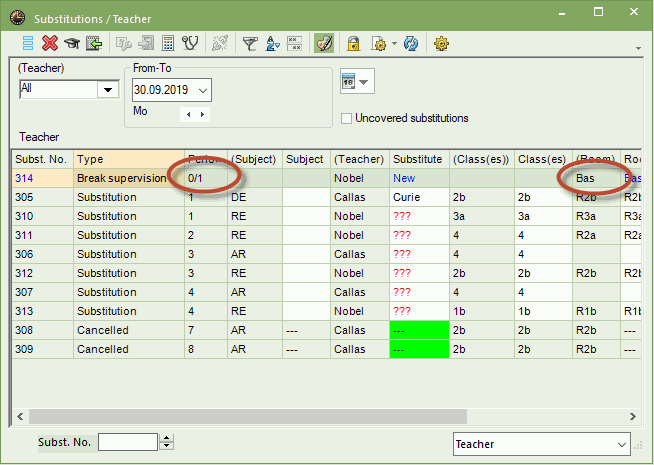Click the stethoscope icon in toolbar
The width and height of the screenshot is (654, 465).
pyautogui.click(x=190, y=43)
